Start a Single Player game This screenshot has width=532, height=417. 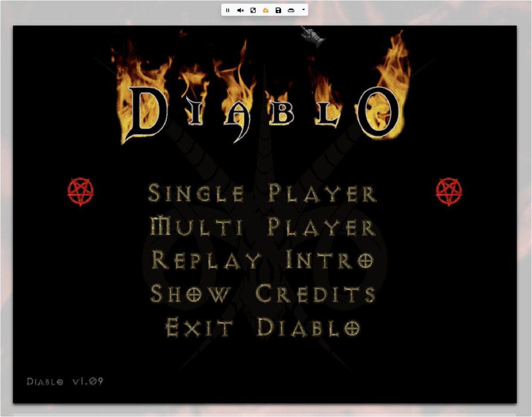pos(262,194)
